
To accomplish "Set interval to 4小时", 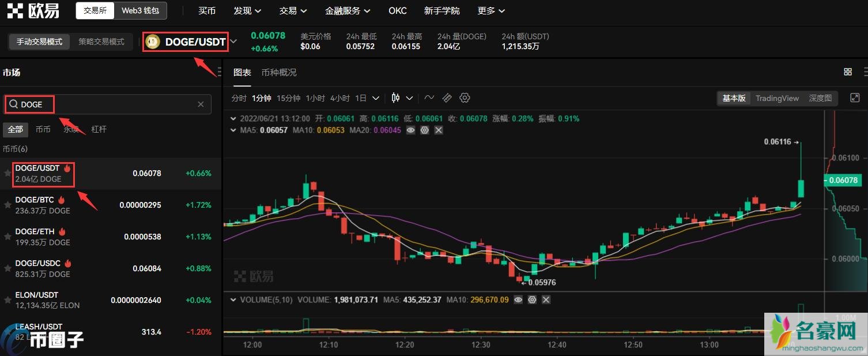I will 340,98.
